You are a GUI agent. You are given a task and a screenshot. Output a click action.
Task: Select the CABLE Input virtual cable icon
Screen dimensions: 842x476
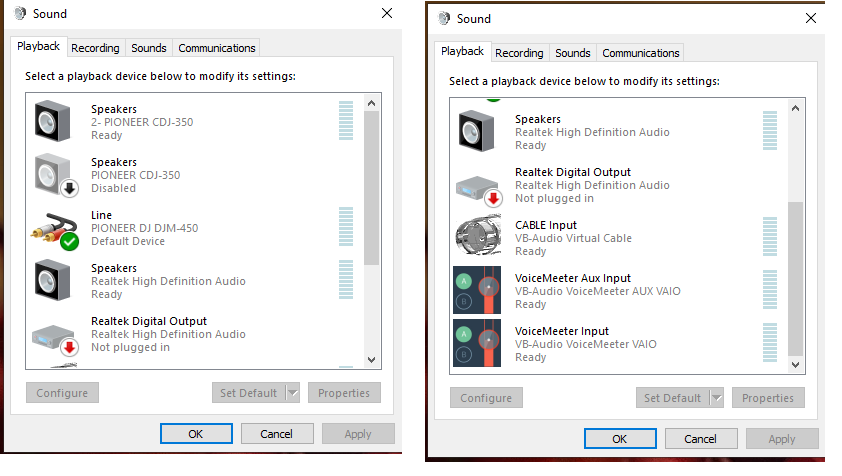[478, 235]
